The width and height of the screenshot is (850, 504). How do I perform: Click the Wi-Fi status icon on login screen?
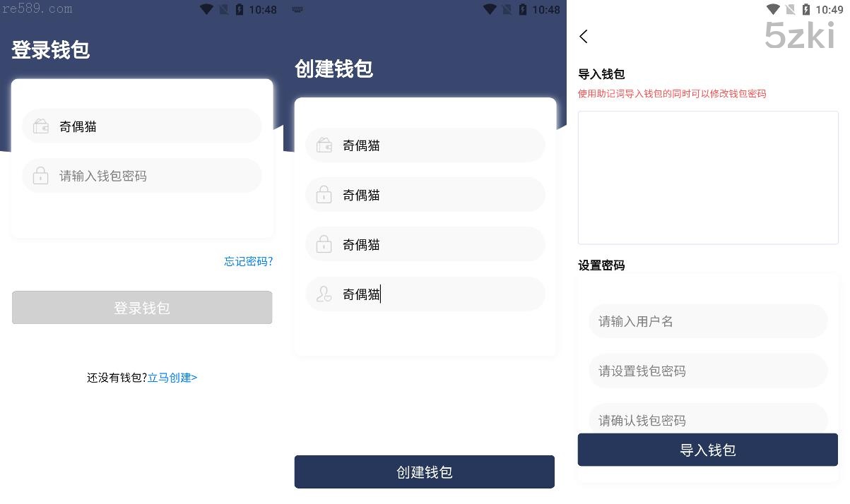click(207, 9)
